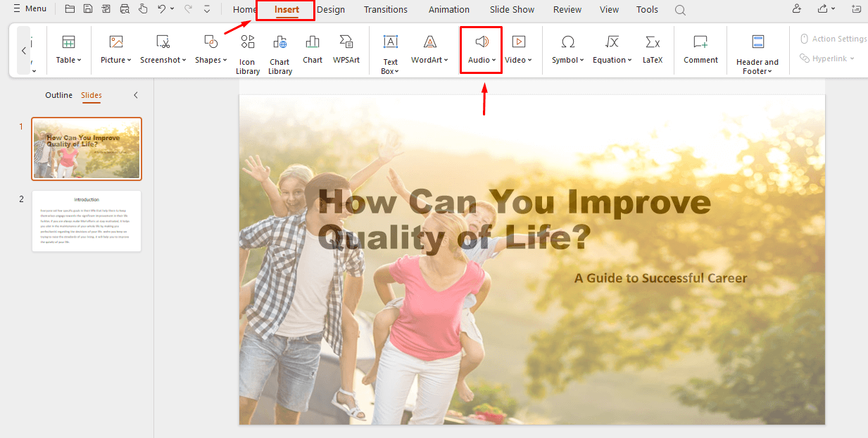Click the Save icon in the toolbar
The image size is (868, 438).
(x=87, y=8)
